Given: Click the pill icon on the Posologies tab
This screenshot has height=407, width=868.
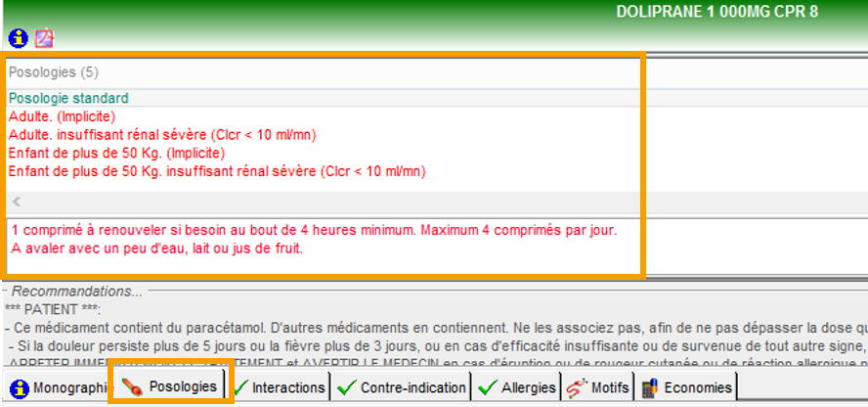Looking at the screenshot, I should (134, 387).
